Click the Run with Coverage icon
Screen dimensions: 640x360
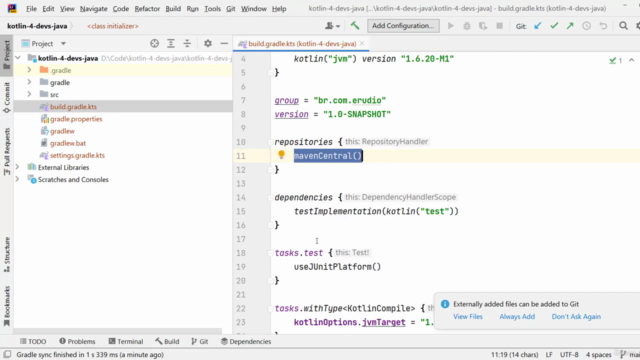click(483, 26)
